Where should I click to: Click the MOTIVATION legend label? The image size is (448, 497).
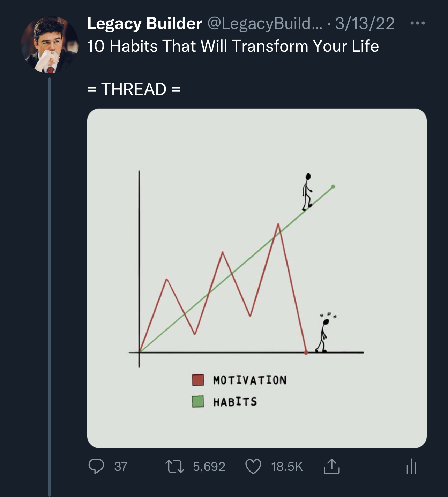(x=250, y=380)
